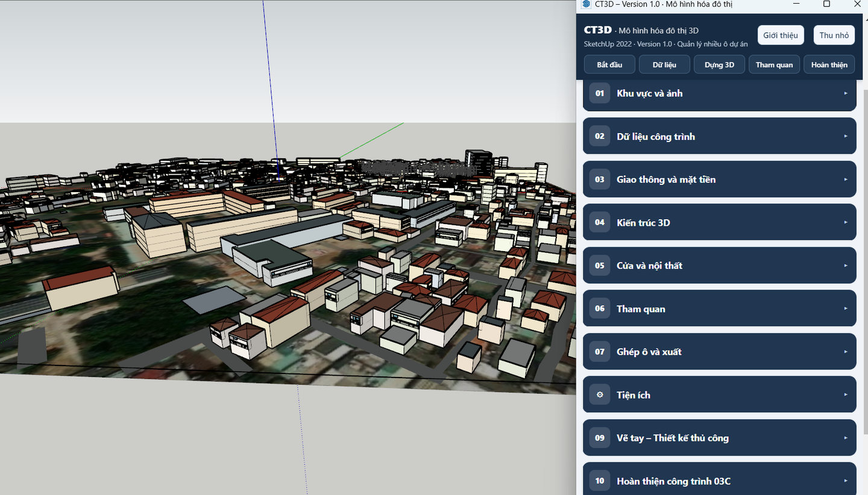868x495 pixels.
Task: Expand Vẽ tay – Thiết kế thủ công arrow
Action: point(846,438)
